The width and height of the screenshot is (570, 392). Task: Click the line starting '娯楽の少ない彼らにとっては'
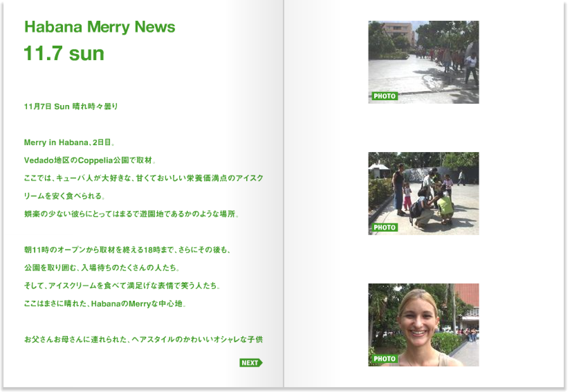pyautogui.click(x=132, y=214)
